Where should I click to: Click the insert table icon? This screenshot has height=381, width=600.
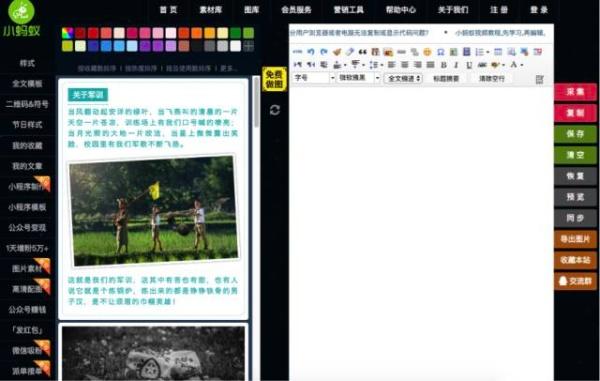[x=498, y=52]
